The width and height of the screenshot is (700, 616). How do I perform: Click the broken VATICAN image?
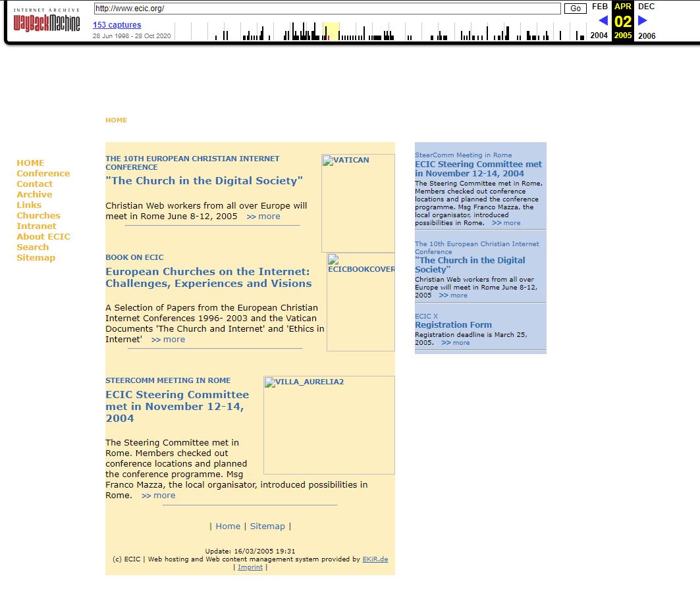(x=358, y=203)
